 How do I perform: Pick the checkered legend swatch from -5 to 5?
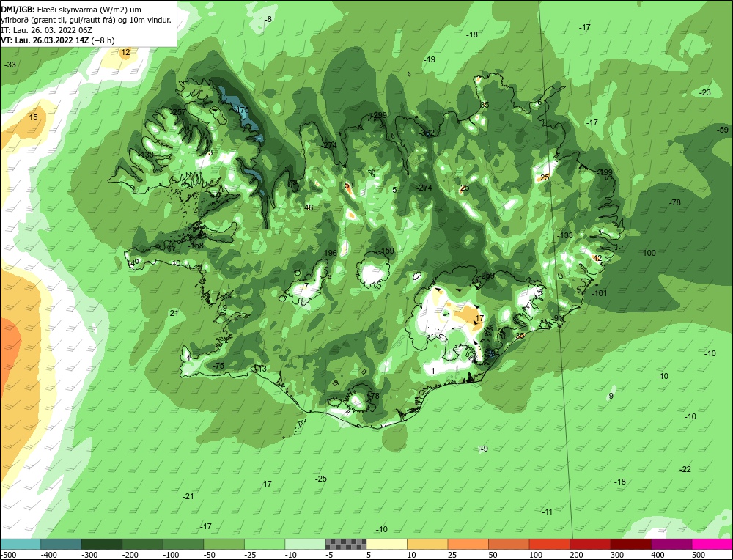click(346, 544)
